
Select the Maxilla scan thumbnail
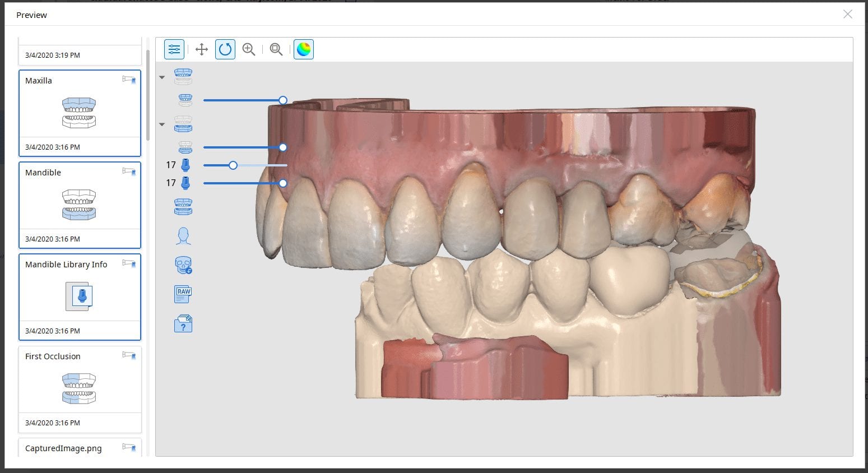tap(79, 113)
